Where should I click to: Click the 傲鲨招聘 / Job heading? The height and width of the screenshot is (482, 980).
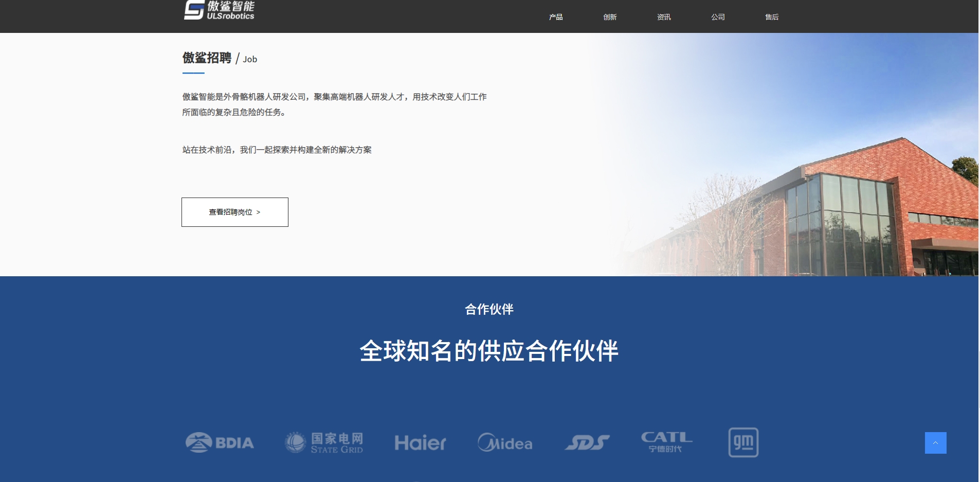coord(220,58)
